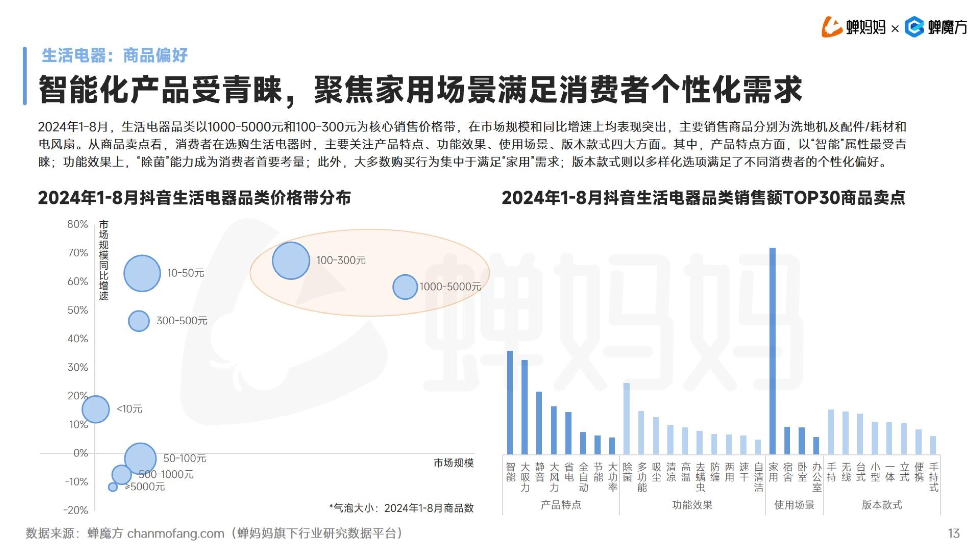980x551 pixels.
Task: Select the <10元 bubble
Action: 96,409
